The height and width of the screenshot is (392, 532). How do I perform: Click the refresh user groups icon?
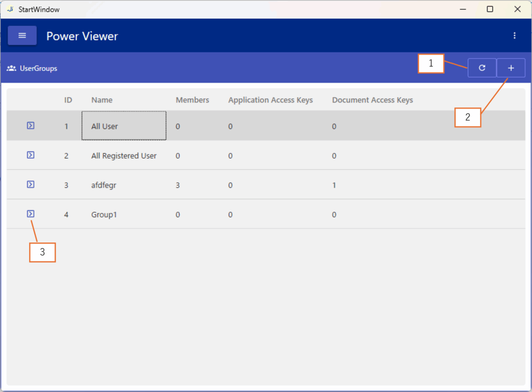482,68
